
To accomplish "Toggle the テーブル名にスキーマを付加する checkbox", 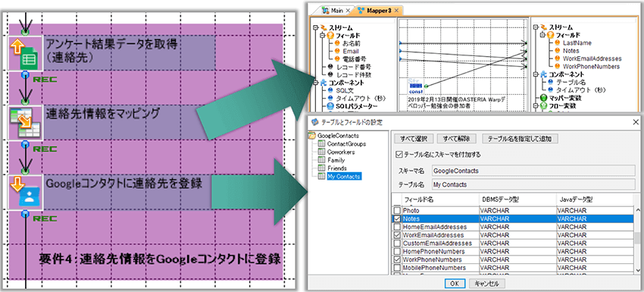I will pyautogui.click(x=399, y=155).
